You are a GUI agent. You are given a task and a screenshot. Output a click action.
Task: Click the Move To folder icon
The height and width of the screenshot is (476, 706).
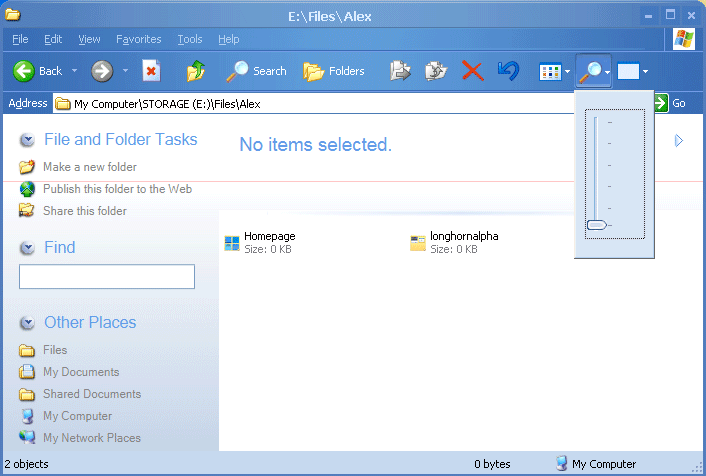pyautogui.click(x=400, y=71)
